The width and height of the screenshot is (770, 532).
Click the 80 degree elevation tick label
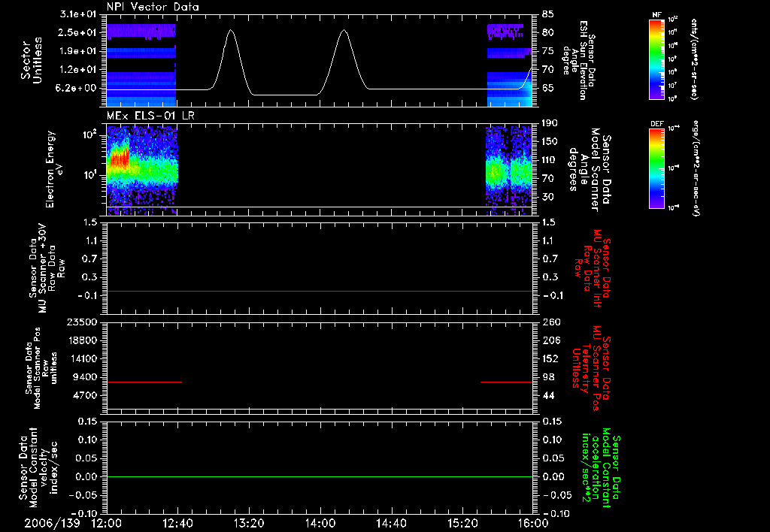point(548,32)
